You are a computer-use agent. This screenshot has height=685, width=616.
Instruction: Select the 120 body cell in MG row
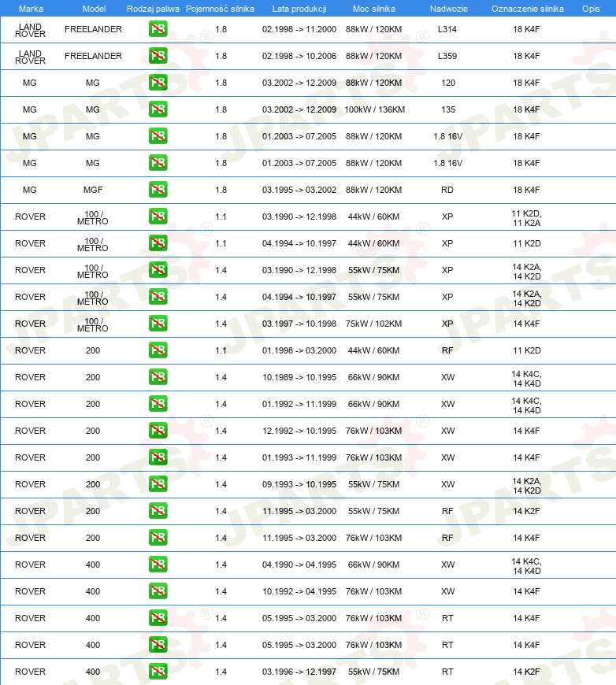[448, 83]
